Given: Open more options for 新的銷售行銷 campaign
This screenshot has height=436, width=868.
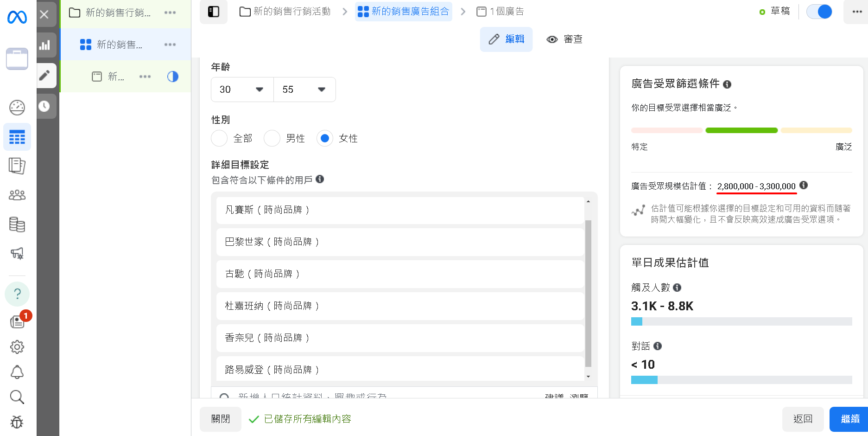Looking at the screenshot, I should [x=170, y=13].
